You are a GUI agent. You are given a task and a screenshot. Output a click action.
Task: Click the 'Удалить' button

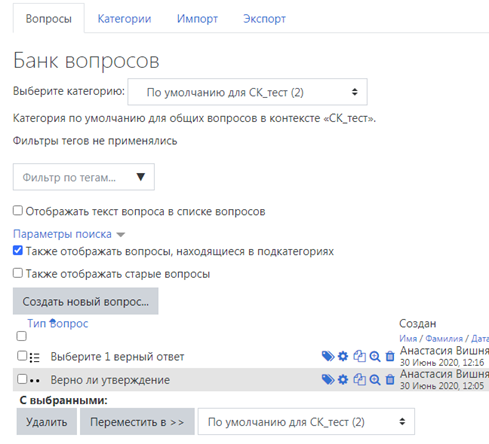pos(47,422)
